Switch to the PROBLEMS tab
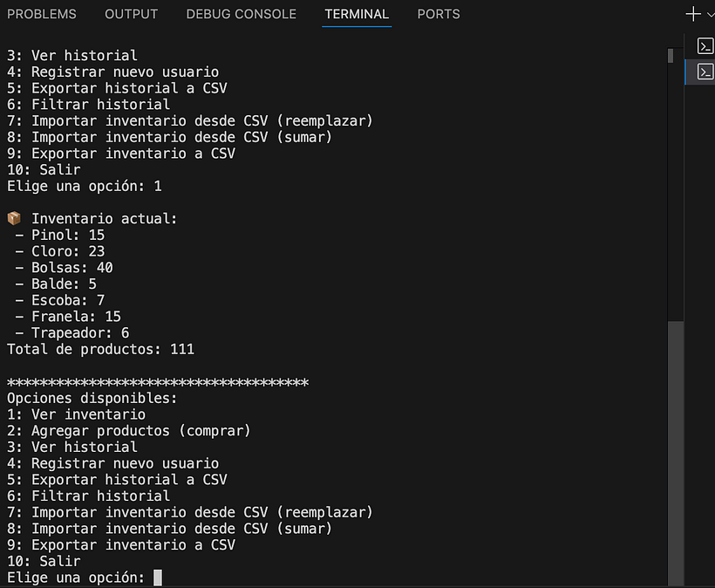This screenshot has height=588, width=715. click(42, 14)
